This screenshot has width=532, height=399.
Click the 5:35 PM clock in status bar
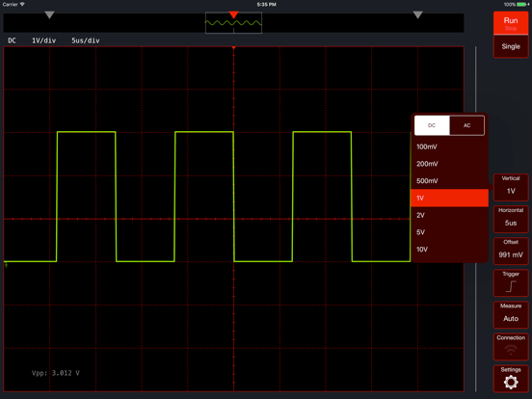266,5
